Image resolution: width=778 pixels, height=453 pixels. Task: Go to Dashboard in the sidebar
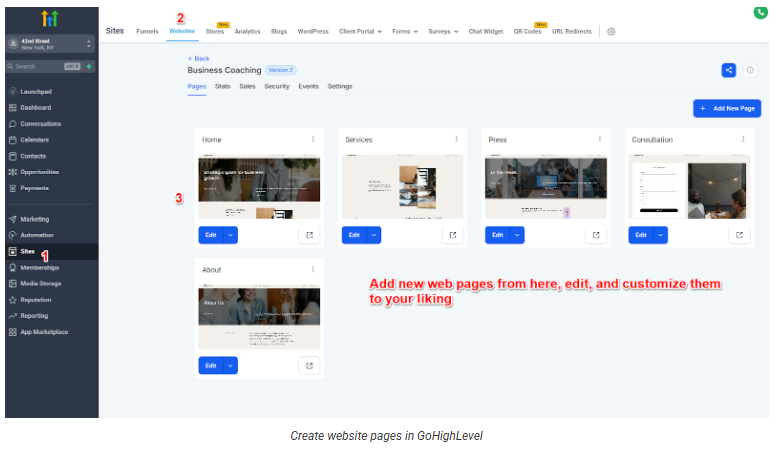pos(36,108)
